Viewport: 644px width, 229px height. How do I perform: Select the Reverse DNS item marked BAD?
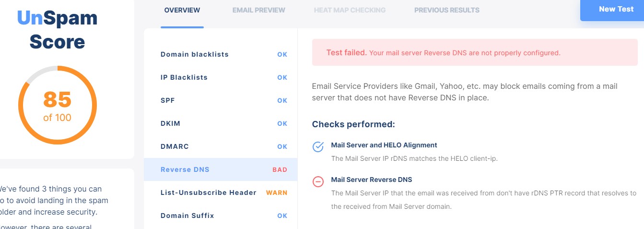point(221,169)
